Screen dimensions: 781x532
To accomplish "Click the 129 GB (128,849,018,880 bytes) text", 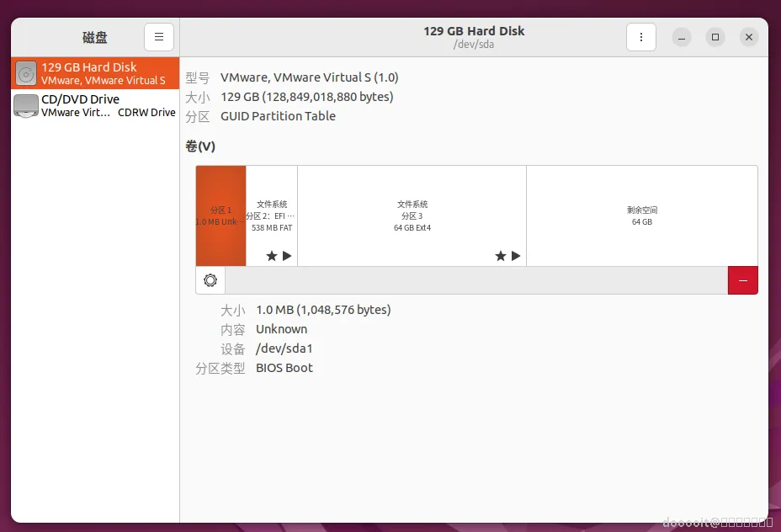I will tap(307, 97).
